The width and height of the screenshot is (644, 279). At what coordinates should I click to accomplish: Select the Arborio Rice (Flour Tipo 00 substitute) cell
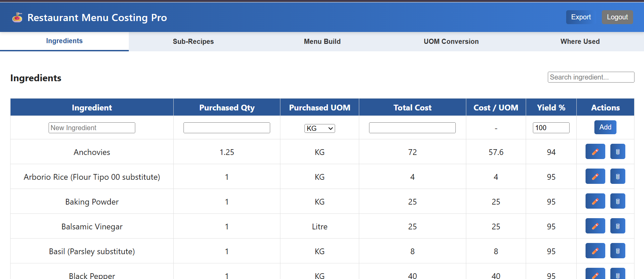tap(92, 177)
